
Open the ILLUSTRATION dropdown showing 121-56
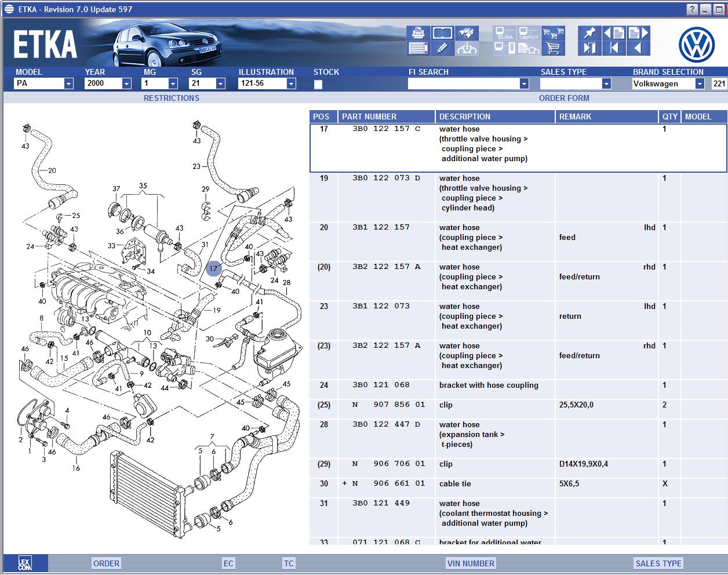[x=291, y=83]
